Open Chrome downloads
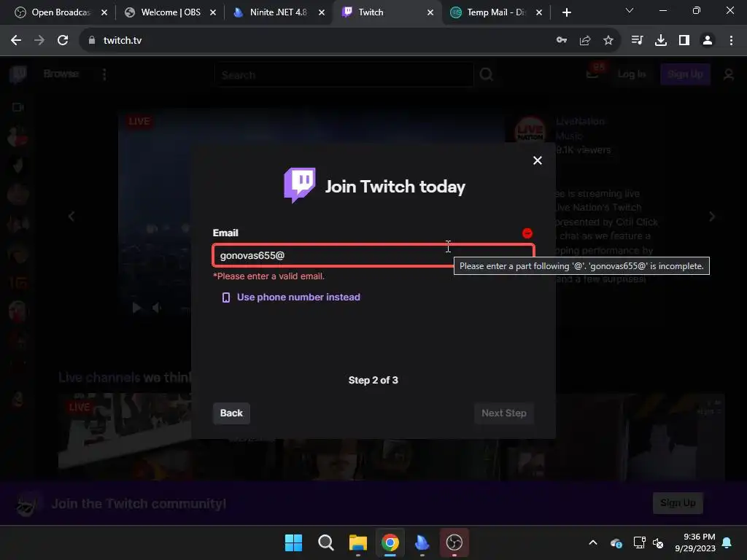The height and width of the screenshot is (560, 747). [x=661, y=41]
